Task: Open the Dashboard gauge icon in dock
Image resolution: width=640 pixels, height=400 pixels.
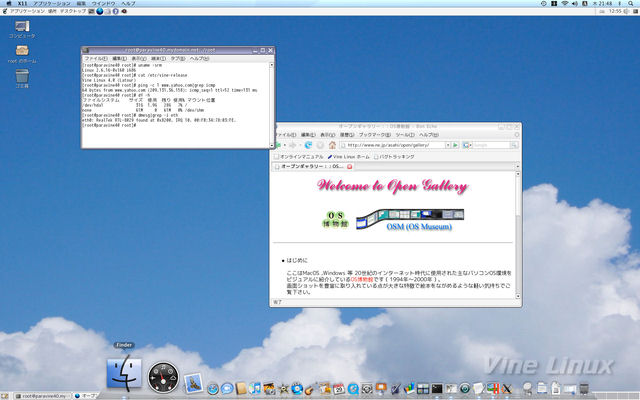Action: click(x=163, y=378)
